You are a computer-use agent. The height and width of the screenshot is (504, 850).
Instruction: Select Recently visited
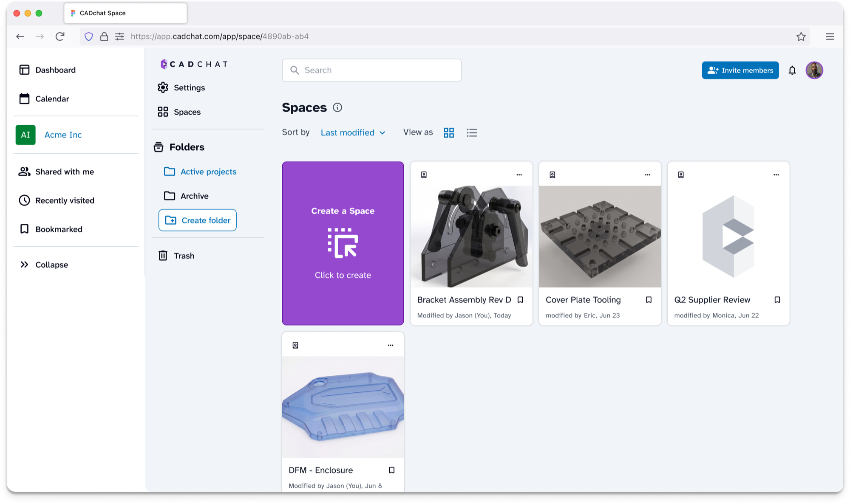pos(57,200)
